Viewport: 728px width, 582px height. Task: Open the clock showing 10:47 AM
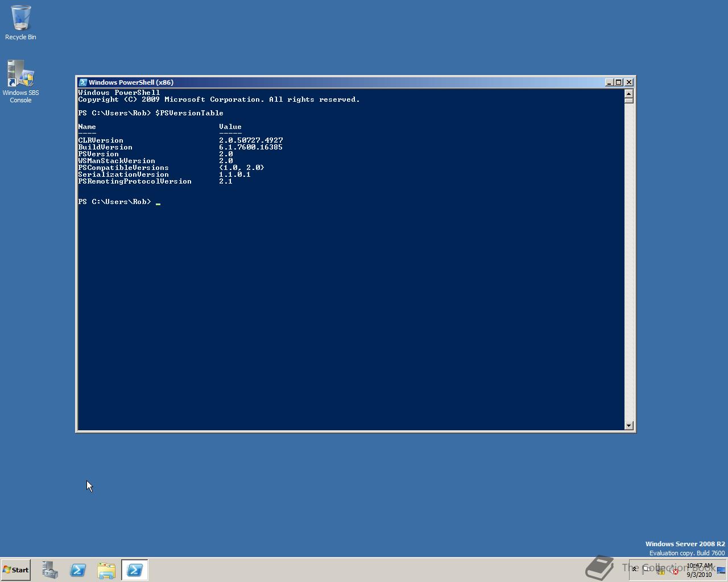coord(700,570)
